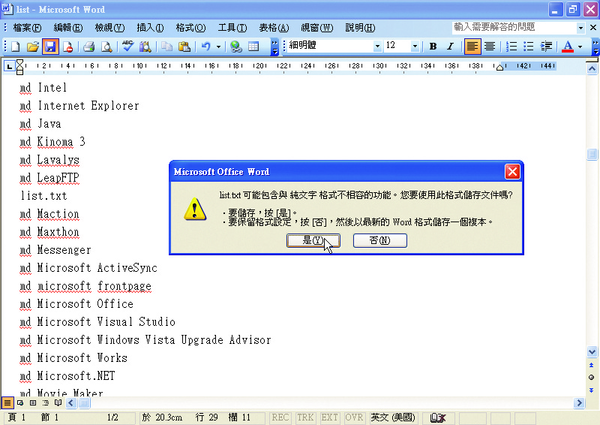Run spelling and grammar check icon
Screen dimensions: 600x425
[127, 47]
